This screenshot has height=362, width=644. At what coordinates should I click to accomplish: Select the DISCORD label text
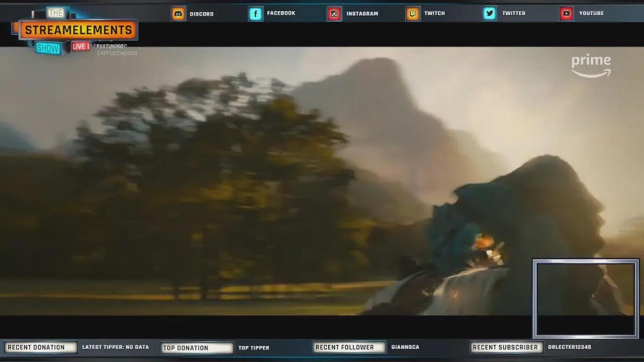(x=202, y=14)
